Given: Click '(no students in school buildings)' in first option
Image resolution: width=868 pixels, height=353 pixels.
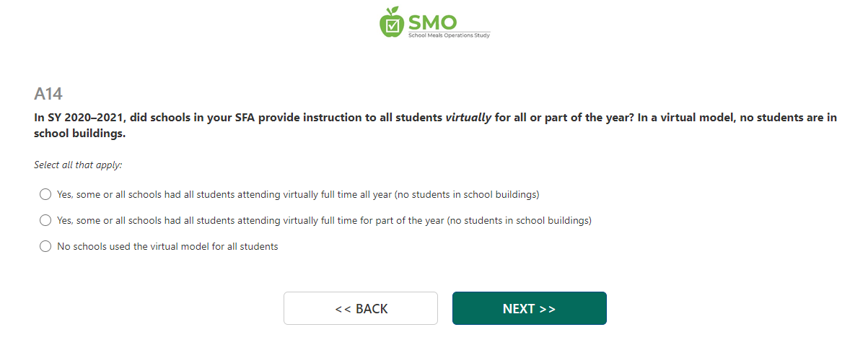Looking at the screenshot, I should click(x=468, y=194).
